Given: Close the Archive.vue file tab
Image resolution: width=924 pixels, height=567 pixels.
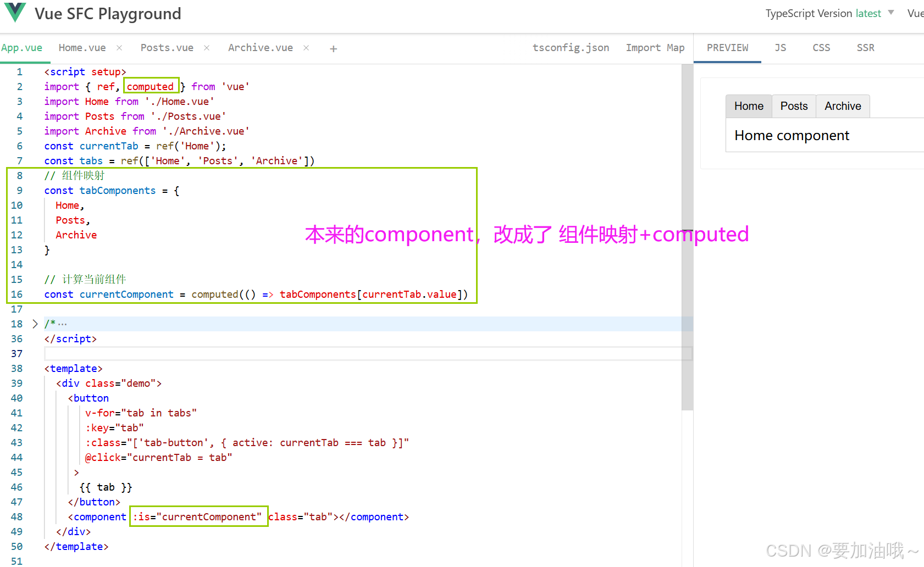Looking at the screenshot, I should (306, 48).
